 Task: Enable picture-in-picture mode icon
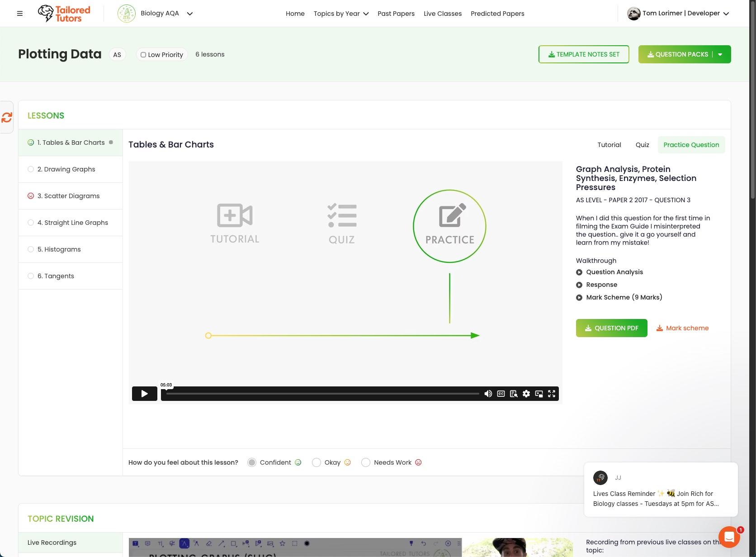pyautogui.click(x=539, y=394)
